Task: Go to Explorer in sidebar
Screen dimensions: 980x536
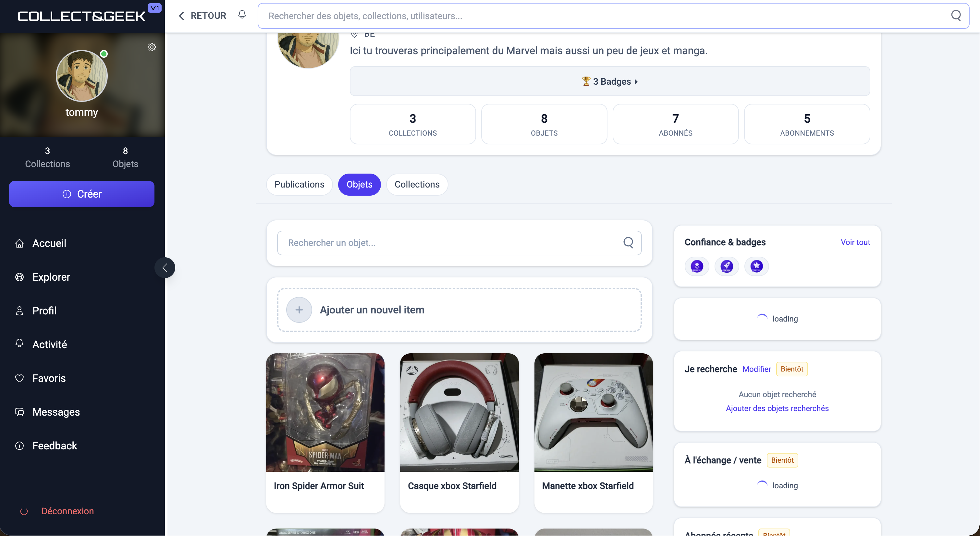Action: 51,277
